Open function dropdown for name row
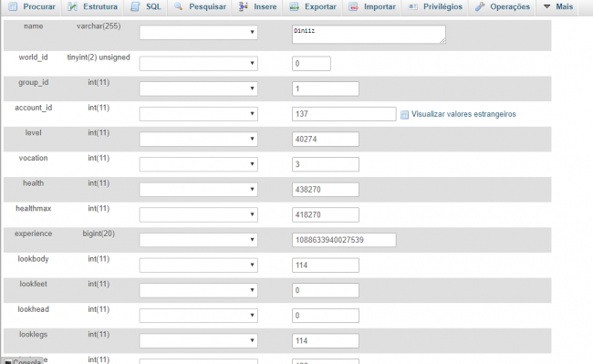 click(x=199, y=33)
